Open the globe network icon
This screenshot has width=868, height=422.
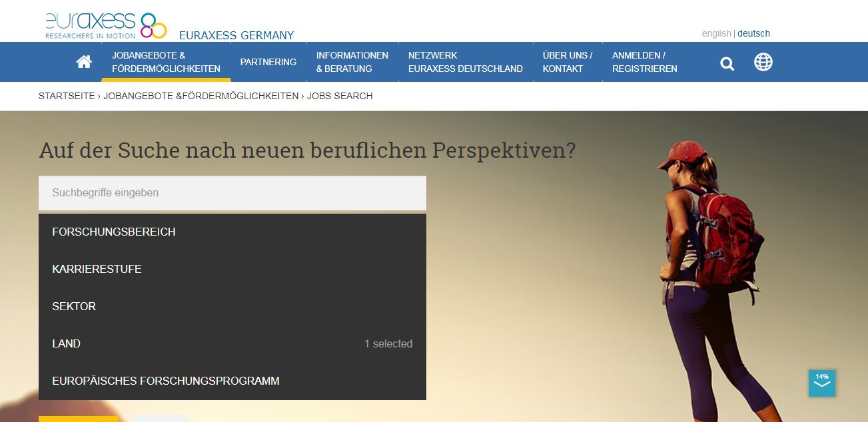click(x=763, y=62)
